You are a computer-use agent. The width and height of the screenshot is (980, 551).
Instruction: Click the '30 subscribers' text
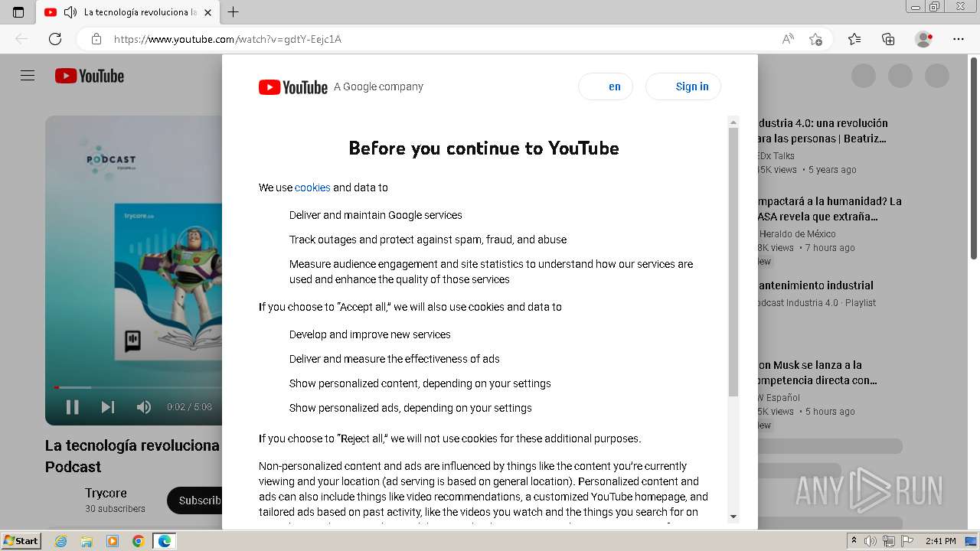(116, 509)
